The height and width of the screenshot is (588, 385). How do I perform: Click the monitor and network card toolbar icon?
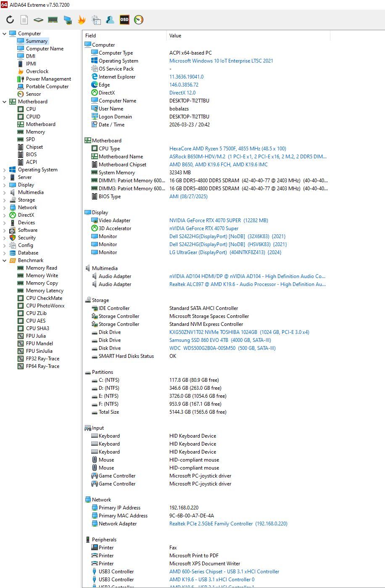tap(67, 20)
